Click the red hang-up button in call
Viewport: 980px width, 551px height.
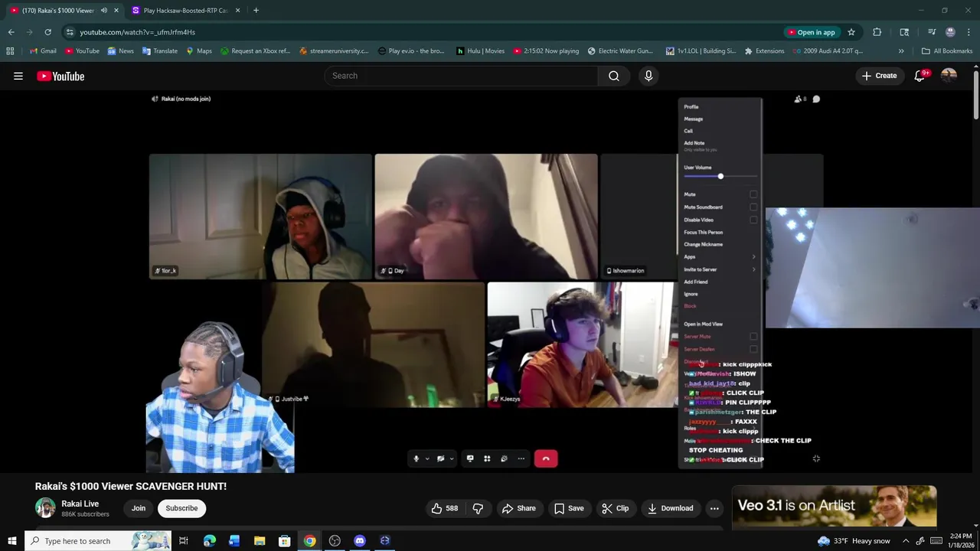[546, 458]
